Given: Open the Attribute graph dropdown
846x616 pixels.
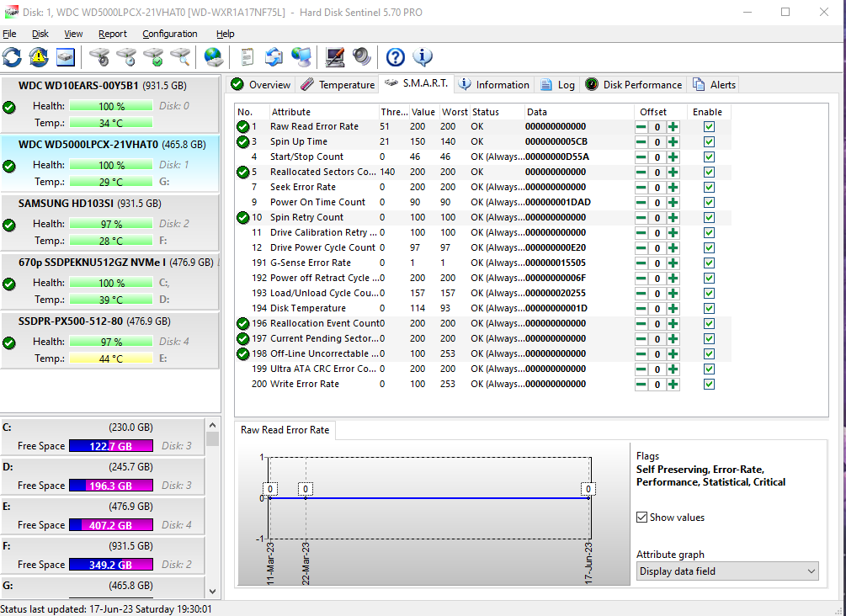Looking at the screenshot, I should click(x=727, y=571).
